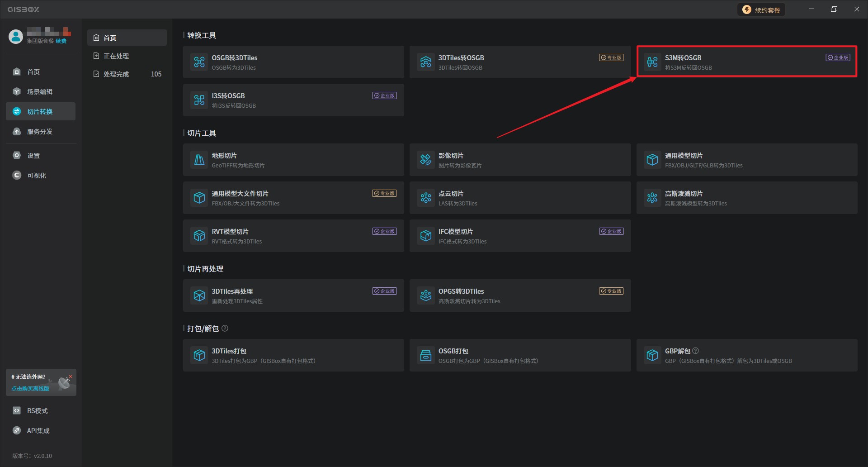The image size is (868, 467).
Task: Switch to the 处理完成 tab
Action: point(116,74)
